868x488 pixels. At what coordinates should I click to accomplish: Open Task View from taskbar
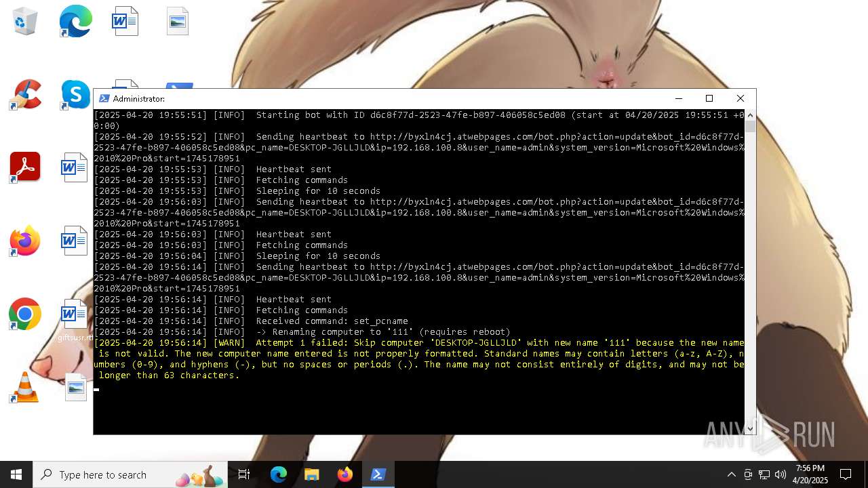point(244,474)
